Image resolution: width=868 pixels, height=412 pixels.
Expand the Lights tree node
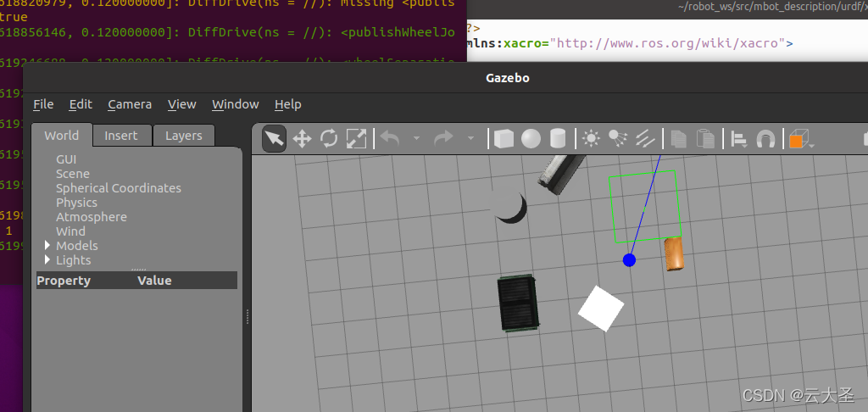47,259
